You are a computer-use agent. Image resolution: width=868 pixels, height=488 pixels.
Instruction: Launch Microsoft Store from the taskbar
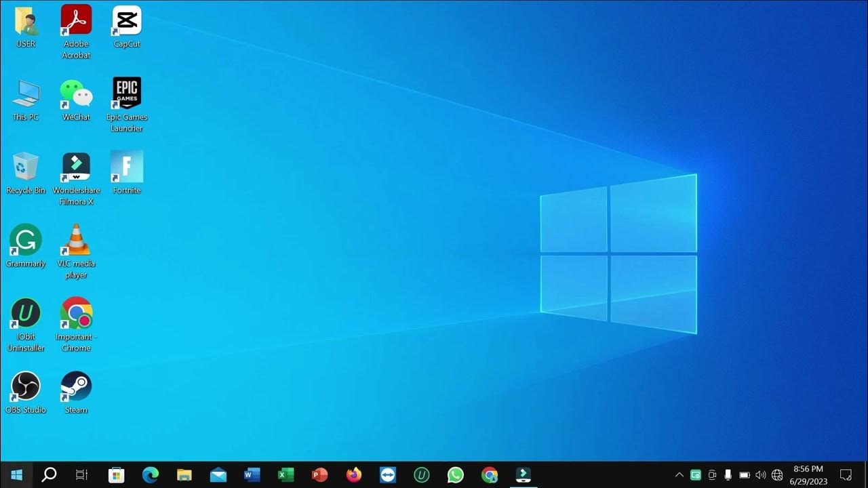click(x=117, y=474)
